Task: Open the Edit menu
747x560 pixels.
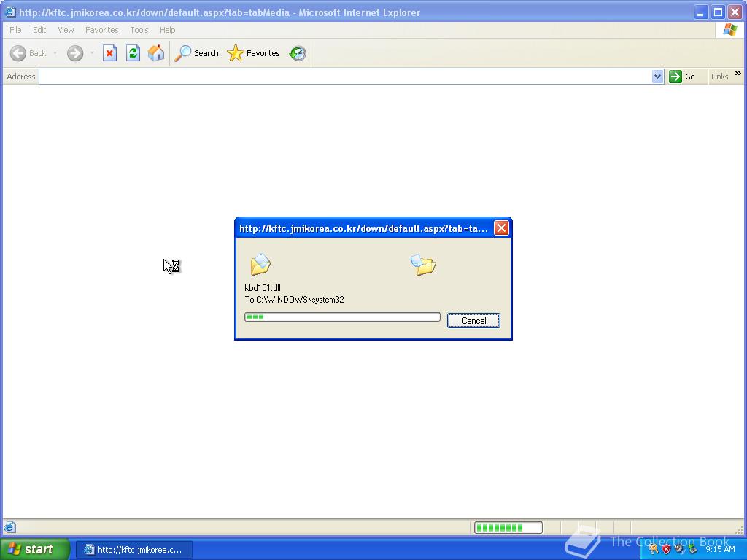Action: [39, 30]
